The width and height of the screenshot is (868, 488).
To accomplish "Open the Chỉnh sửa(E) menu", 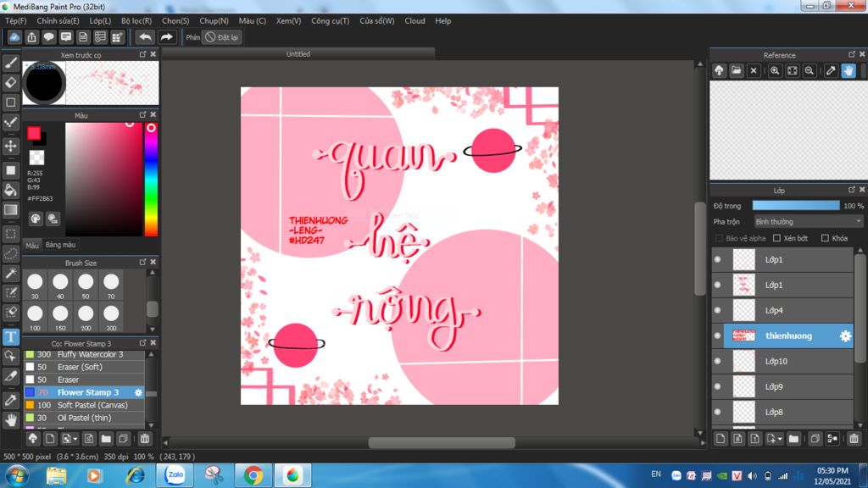I will 58,21.
